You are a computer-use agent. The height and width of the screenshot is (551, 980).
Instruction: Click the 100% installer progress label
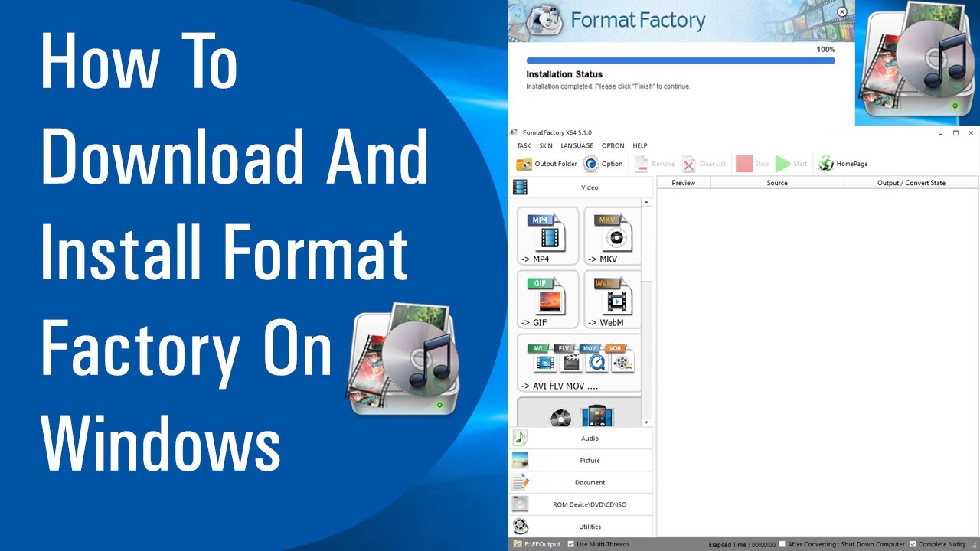(825, 49)
